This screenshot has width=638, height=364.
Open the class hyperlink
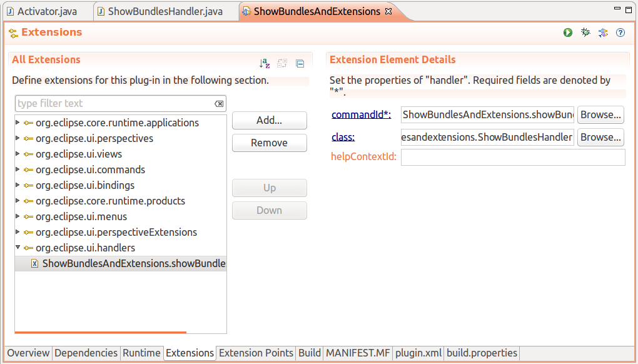[x=343, y=138]
